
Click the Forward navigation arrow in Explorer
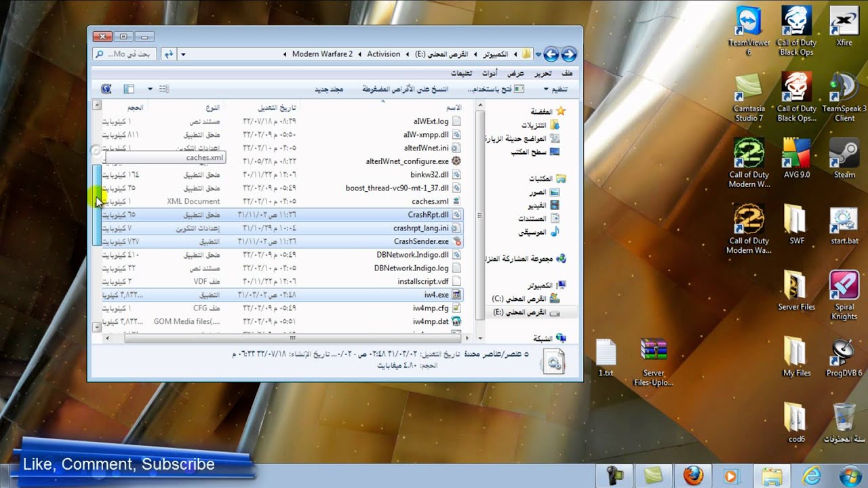pyautogui.click(x=551, y=54)
